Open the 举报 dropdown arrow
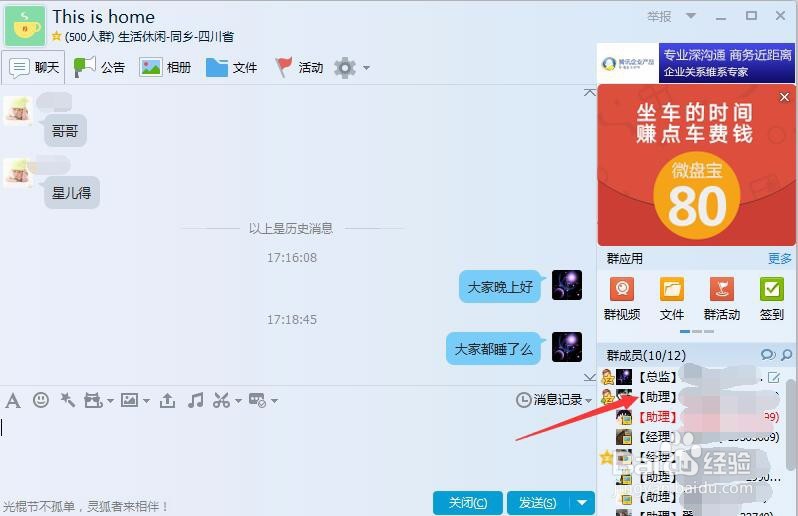The height and width of the screenshot is (516, 798). click(x=691, y=16)
